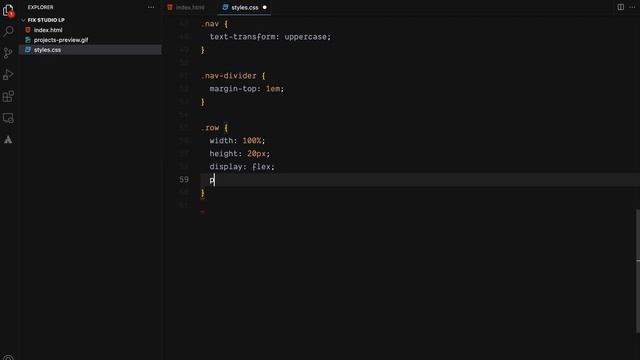Screen dimensions: 640x360
Task: Click the index.html file icon in tree
Action: tap(28, 30)
